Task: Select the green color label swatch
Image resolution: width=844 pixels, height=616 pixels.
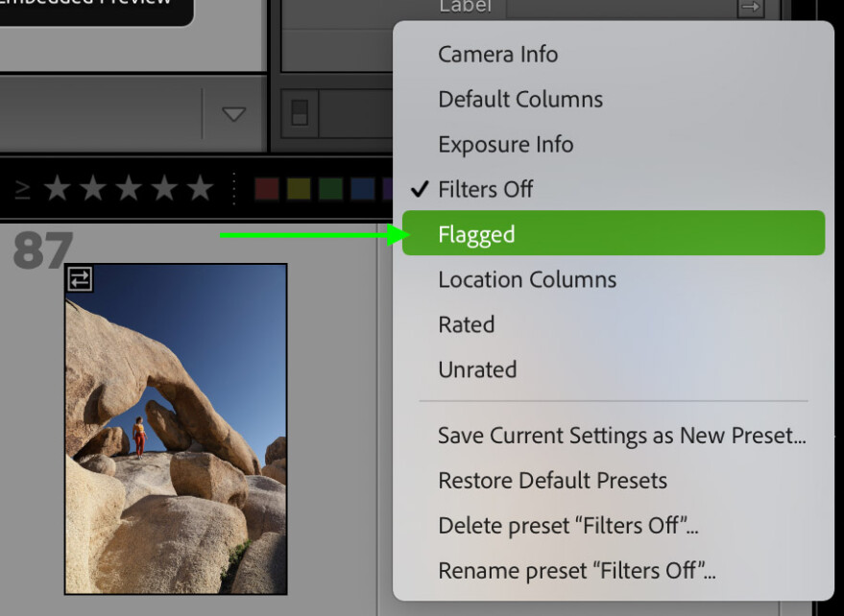Action: click(x=329, y=189)
